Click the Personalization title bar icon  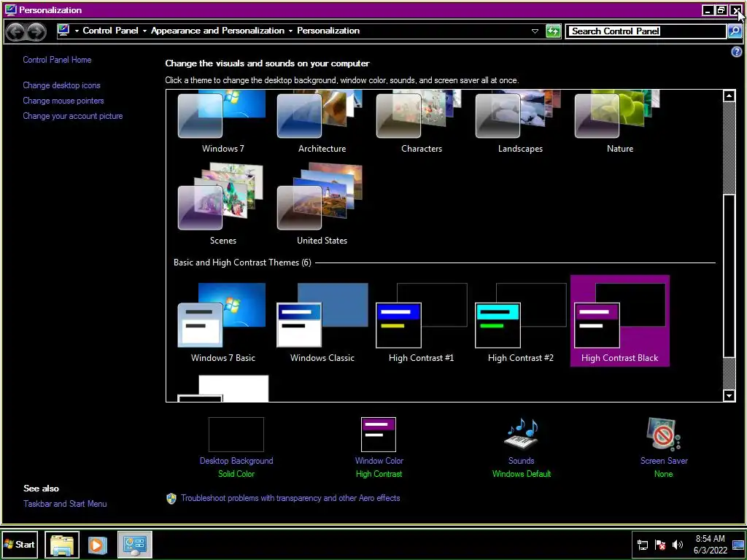(10, 9)
